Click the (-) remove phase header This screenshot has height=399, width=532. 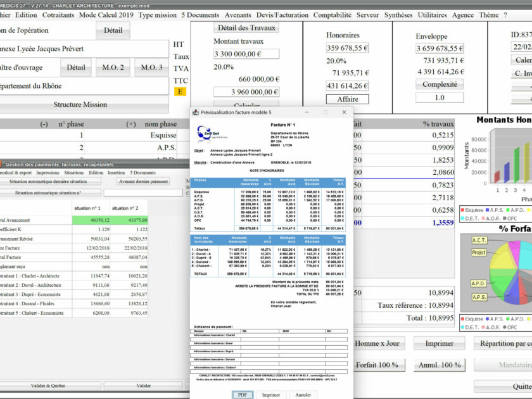tap(44, 124)
